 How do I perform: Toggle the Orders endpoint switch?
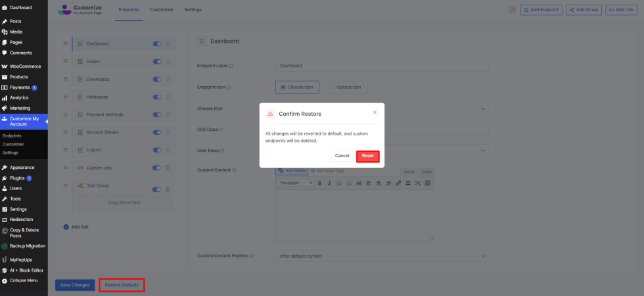(157, 62)
